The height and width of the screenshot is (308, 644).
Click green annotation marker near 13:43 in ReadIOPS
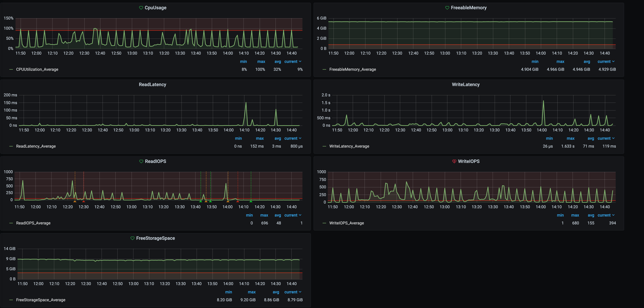(200, 201)
